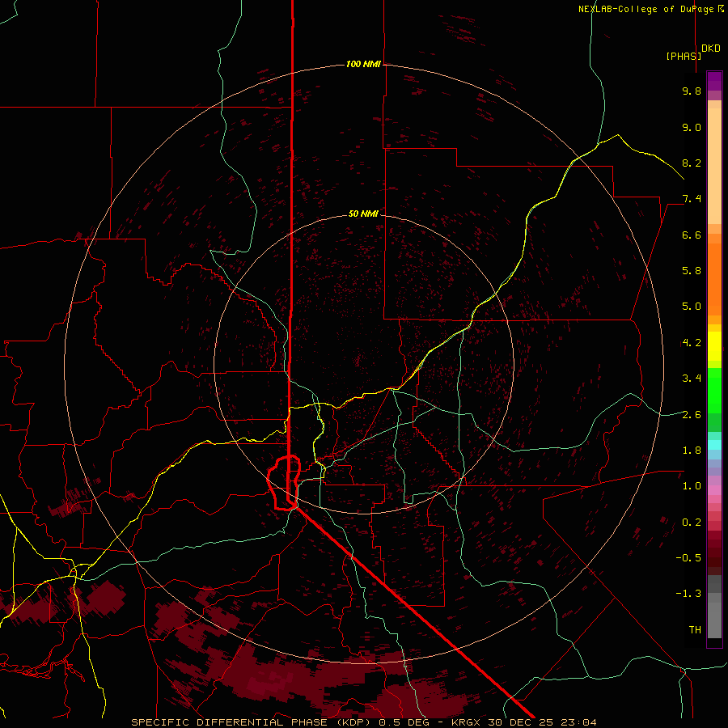728x728 pixels.
Task: Click the 1.8 value on the color scale
Action: (x=692, y=451)
